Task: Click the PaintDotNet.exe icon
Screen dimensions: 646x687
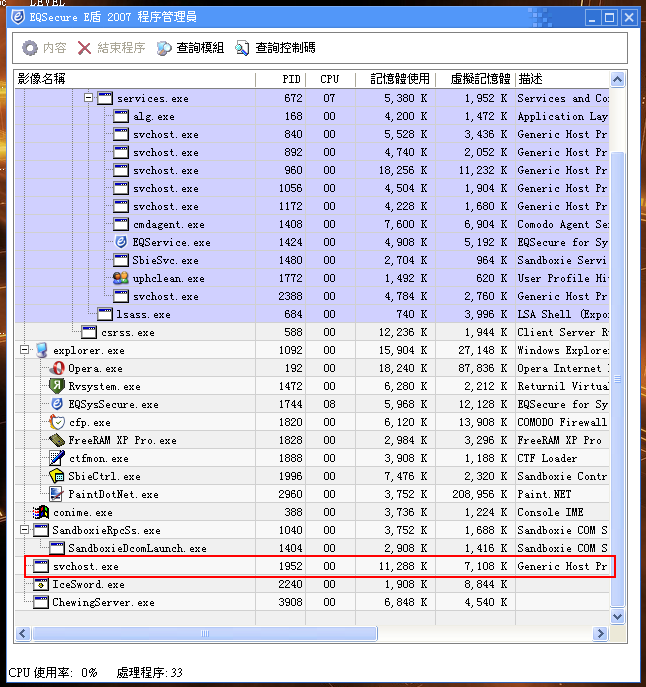Action: tap(57, 494)
